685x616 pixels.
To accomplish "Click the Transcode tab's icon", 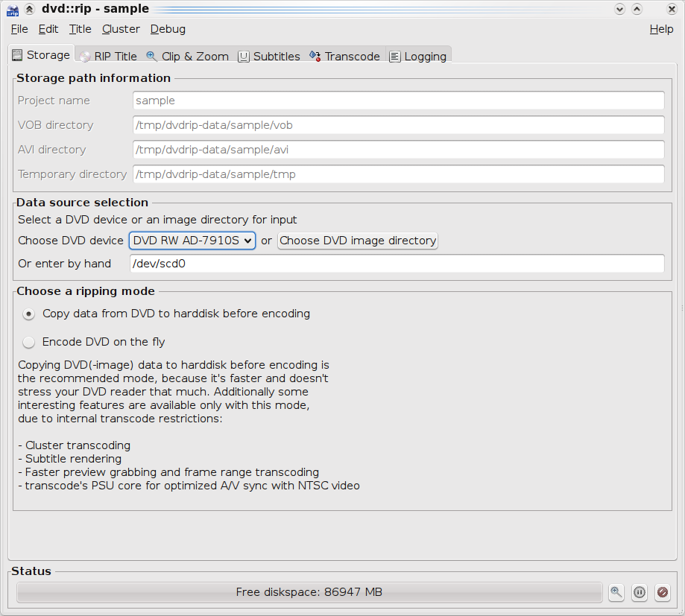I will [315, 57].
